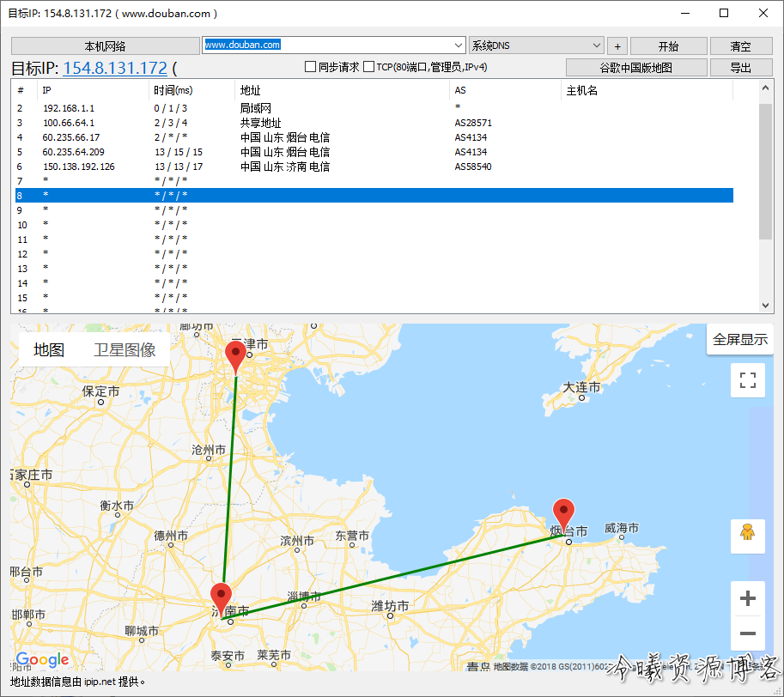Click AS58540 in the AS column
This screenshot has height=697, width=784.
(x=473, y=167)
